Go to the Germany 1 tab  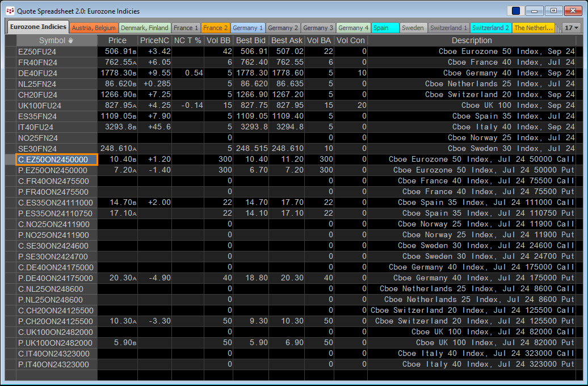(248, 28)
